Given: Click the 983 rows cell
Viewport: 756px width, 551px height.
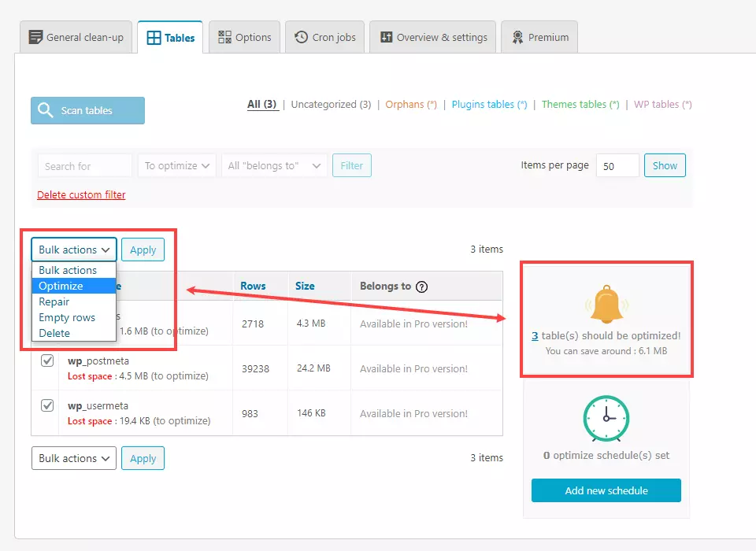Looking at the screenshot, I should pyautogui.click(x=250, y=413).
